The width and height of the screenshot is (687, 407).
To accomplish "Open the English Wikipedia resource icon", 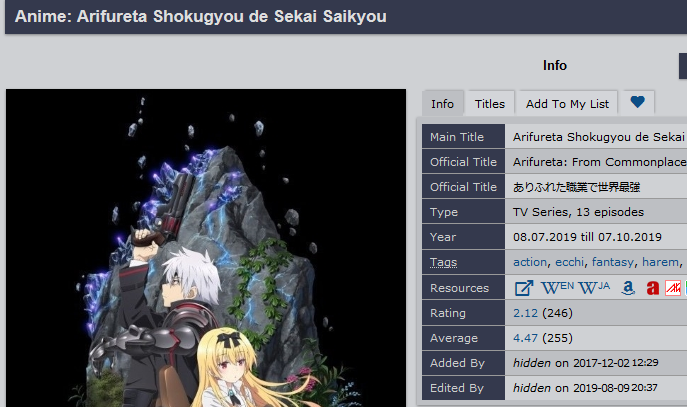I will [x=557, y=288].
